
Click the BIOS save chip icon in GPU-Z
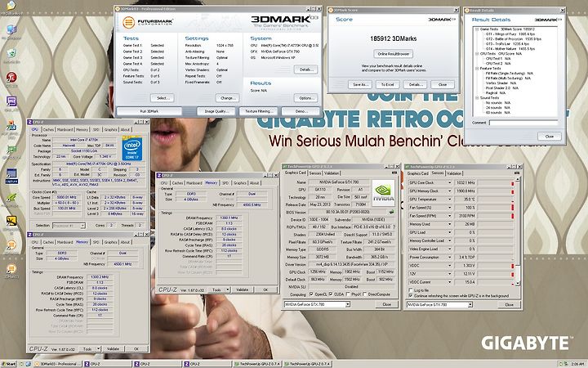[x=391, y=212]
